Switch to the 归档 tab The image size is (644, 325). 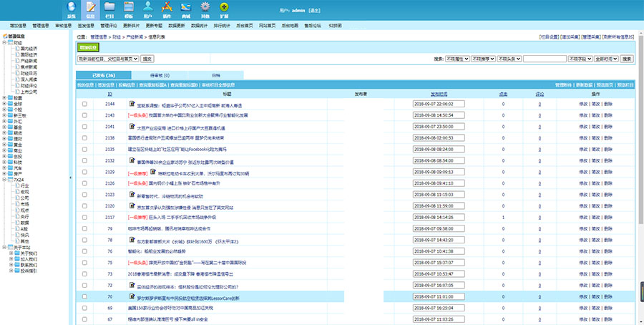216,75
